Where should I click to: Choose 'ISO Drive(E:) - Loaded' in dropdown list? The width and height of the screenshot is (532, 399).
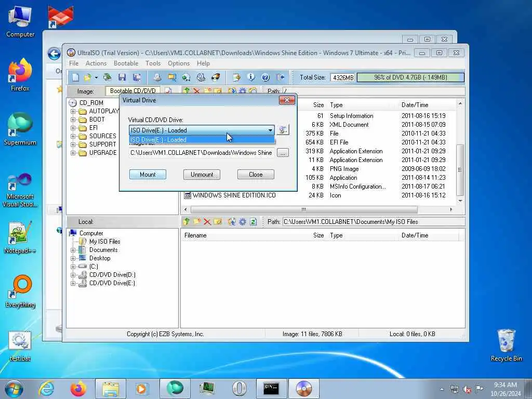[x=202, y=139]
